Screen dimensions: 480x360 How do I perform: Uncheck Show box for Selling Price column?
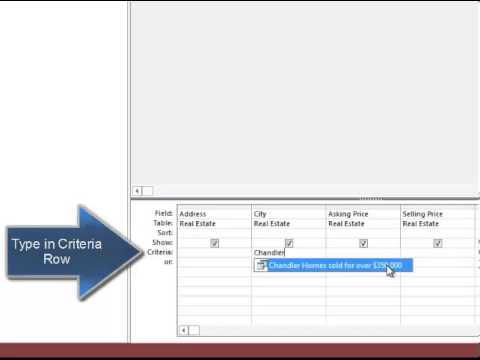(x=438, y=243)
